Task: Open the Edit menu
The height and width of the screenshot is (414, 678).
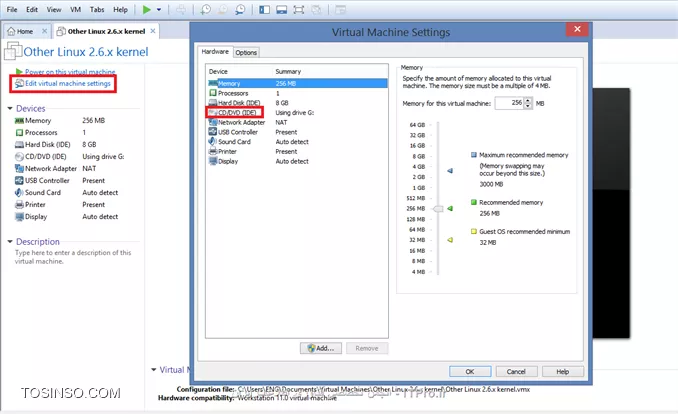Action: point(32,10)
